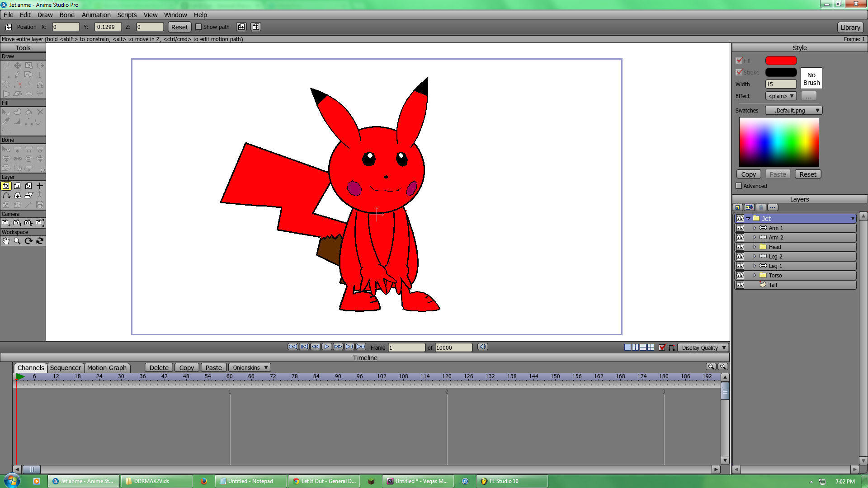Viewport: 868px width, 488px height.
Task: Select the Pan Workspace hand tool
Action: (x=6, y=241)
